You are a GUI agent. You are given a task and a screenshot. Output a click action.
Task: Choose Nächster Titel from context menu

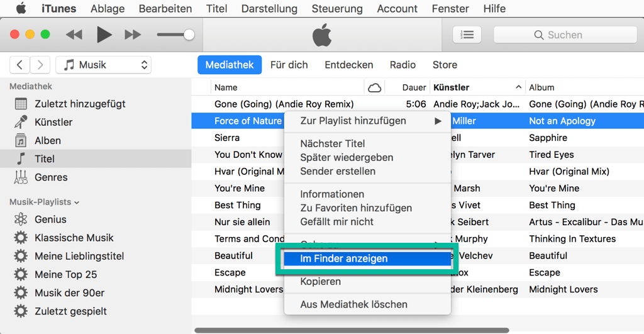(x=367, y=144)
